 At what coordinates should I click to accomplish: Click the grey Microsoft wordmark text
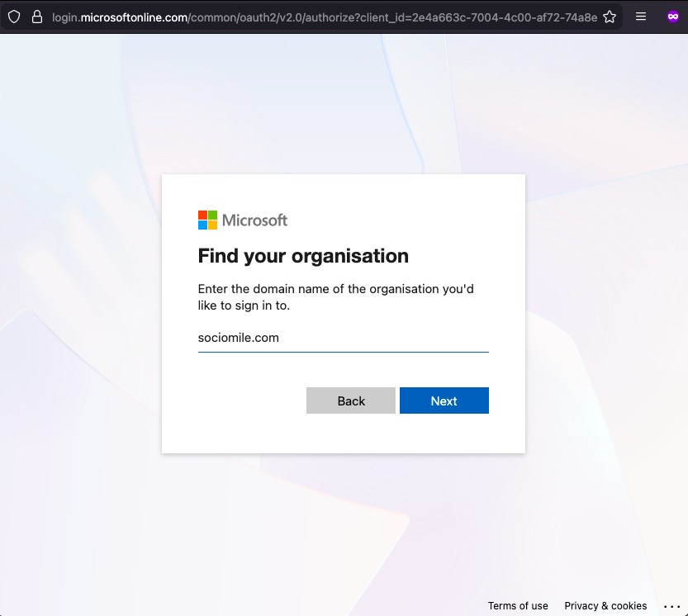255,220
